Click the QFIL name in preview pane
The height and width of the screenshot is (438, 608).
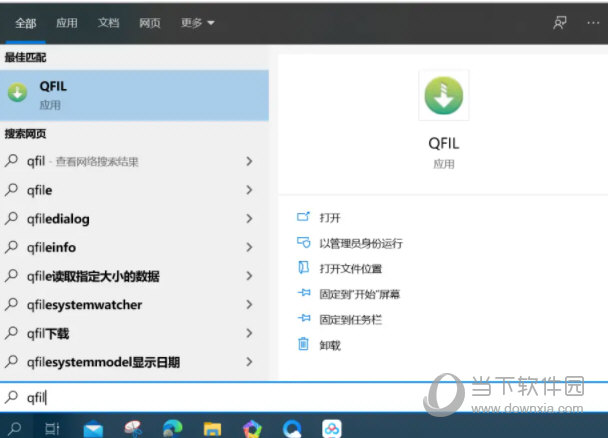pos(444,144)
